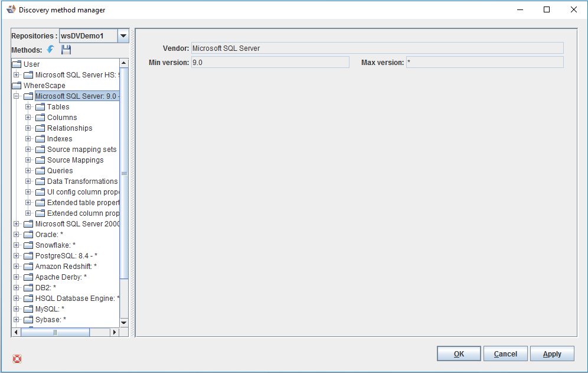
Task: Click the folder icon beside MySQL
Action: [x=28, y=309]
